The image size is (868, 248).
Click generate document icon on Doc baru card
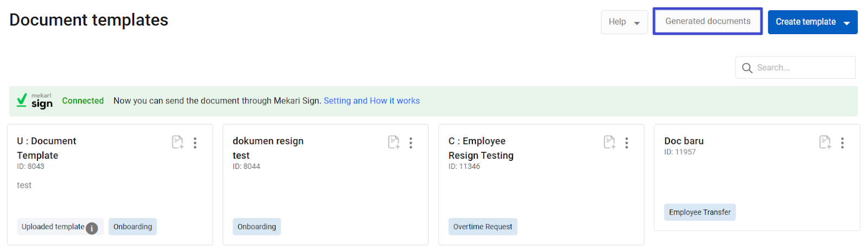[825, 142]
